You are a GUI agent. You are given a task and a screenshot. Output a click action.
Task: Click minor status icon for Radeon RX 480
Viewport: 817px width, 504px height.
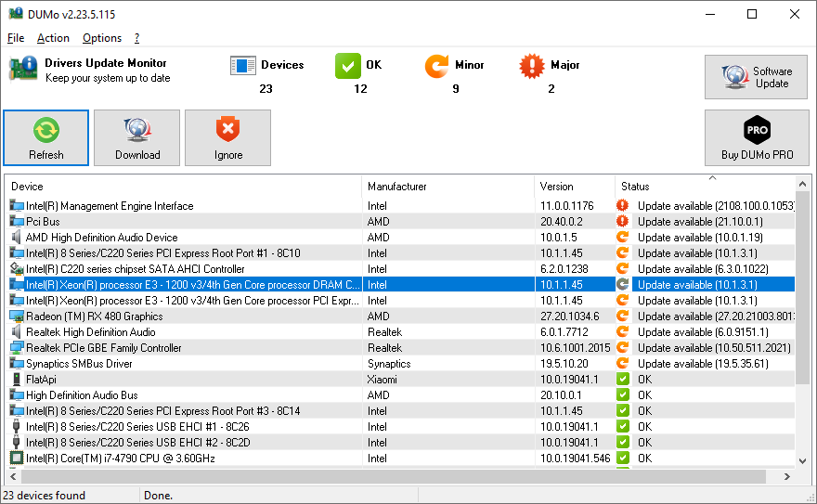[x=622, y=316]
